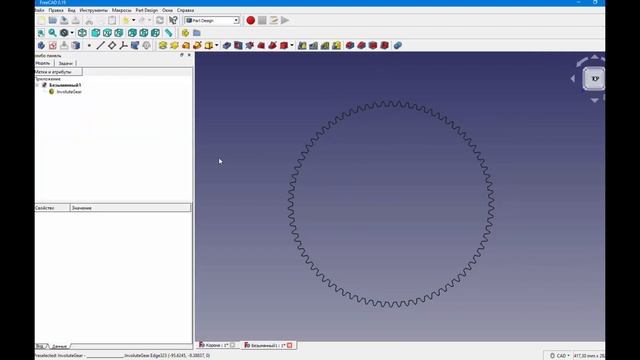Click the Create Sketch icon

coord(53,45)
